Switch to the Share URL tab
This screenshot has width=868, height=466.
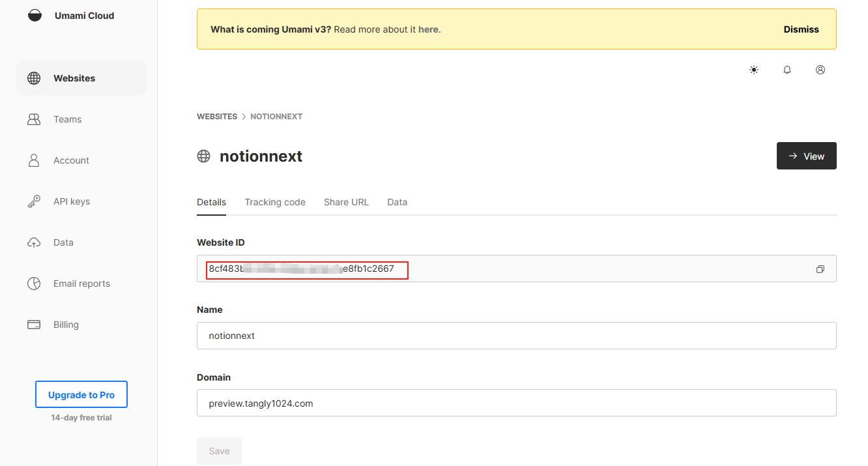tap(346, 202)
